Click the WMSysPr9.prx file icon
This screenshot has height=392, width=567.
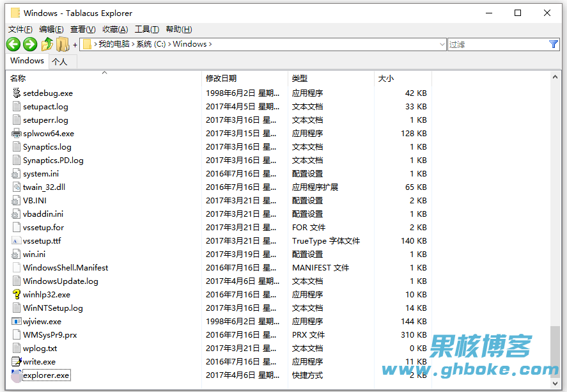coord(16,334)
